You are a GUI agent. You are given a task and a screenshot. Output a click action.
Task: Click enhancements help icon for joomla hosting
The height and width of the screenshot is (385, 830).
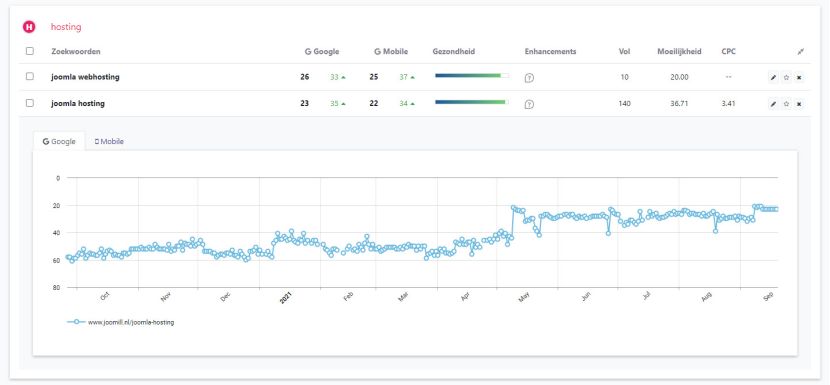pyautogui.click(x=529, y=104)
